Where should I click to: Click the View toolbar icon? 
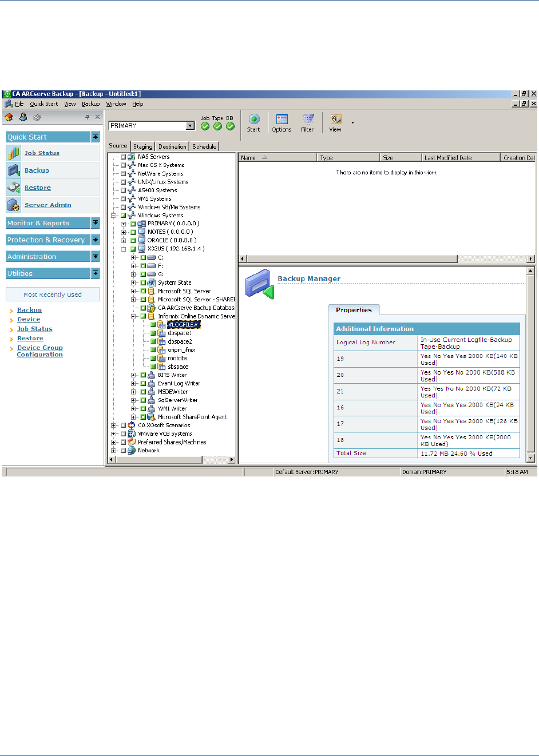point(336,119)
